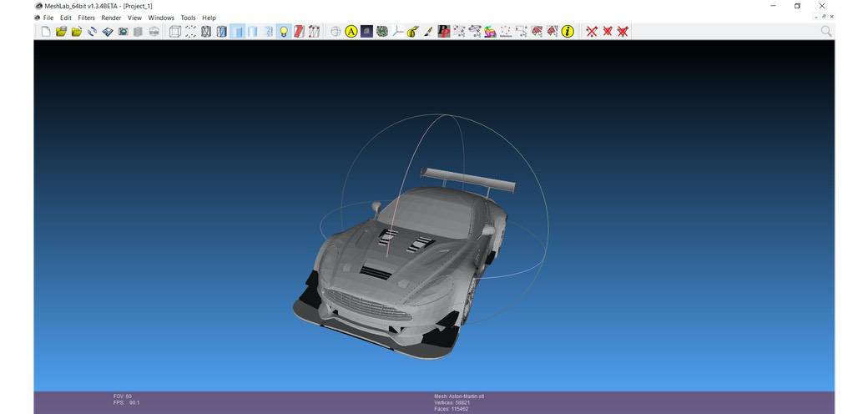Click the green textured sphere icon
The width and height of the screenshot is (868, 414).
click(382, 32)
